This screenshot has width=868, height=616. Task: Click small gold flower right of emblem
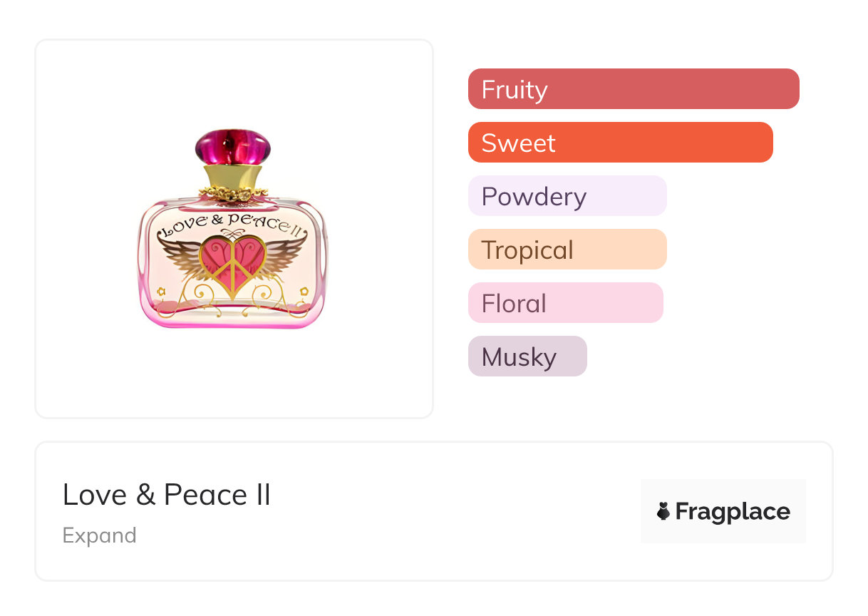[304, 291]
